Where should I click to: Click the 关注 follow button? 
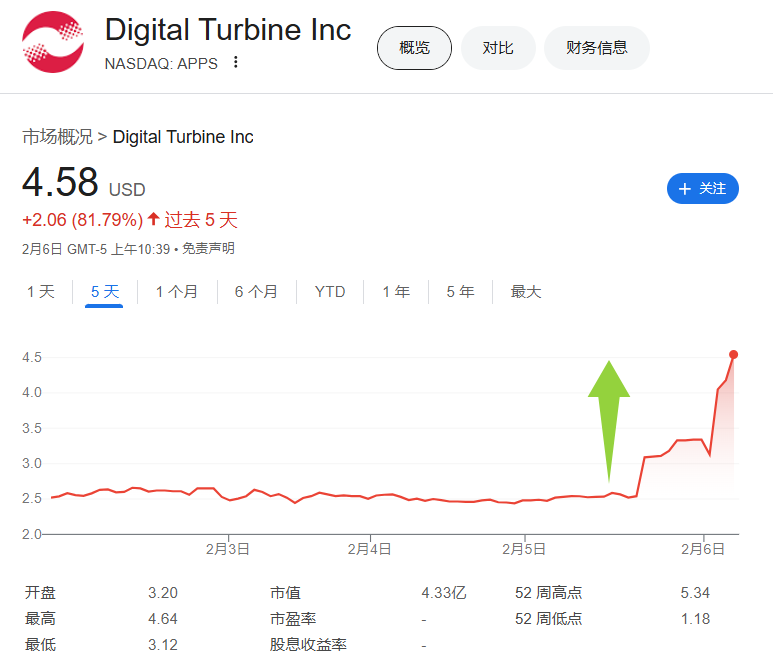coord(703,188)
